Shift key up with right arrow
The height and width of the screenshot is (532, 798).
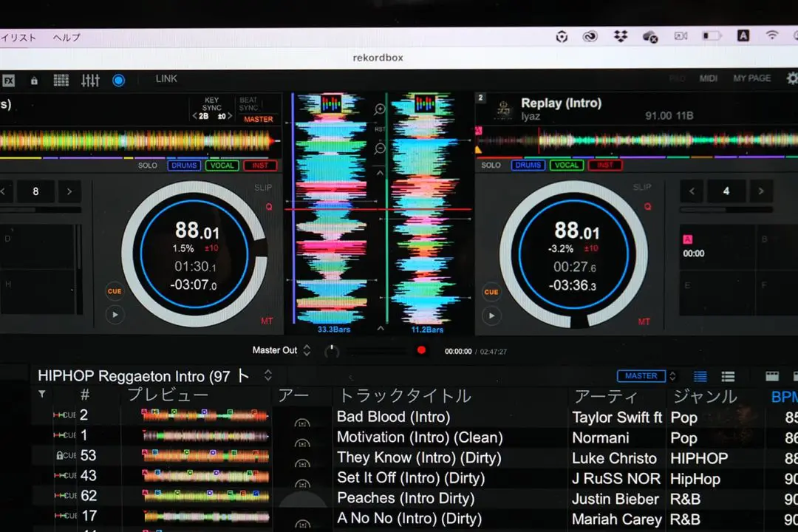coord(230,117)
